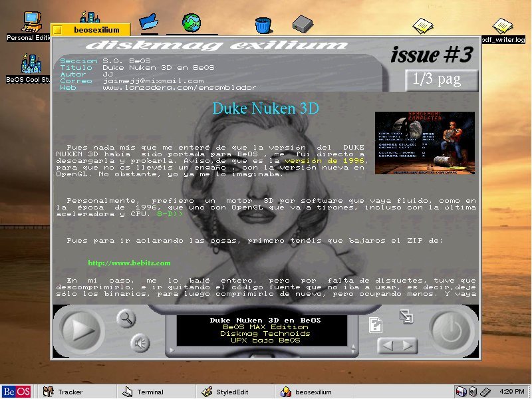
Task: Open the gray disk drive desktop icon
Action: (303, 24)
